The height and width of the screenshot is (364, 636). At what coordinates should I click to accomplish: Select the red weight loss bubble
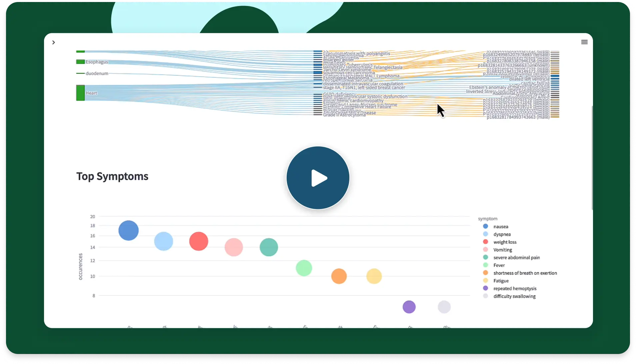click(199, 241)
